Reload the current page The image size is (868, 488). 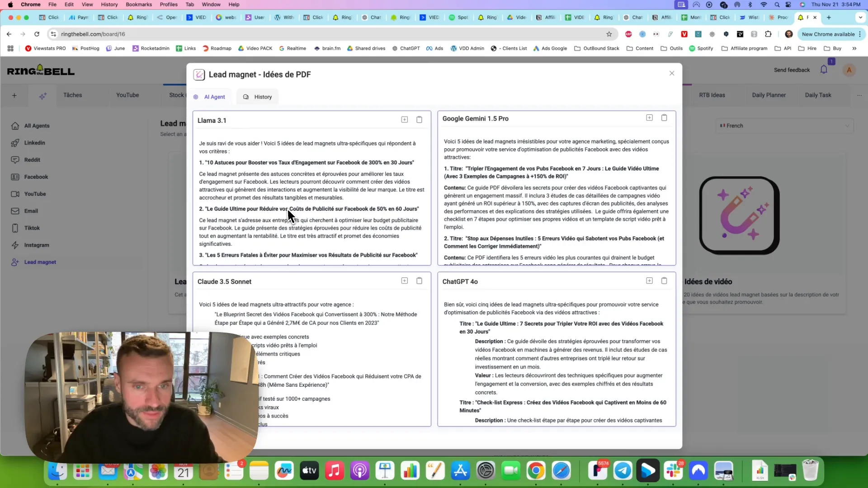tap(37, 34)
